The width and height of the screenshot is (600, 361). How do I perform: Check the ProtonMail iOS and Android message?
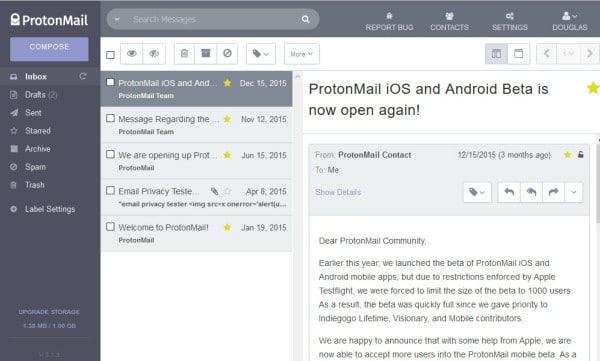point(110,82)
